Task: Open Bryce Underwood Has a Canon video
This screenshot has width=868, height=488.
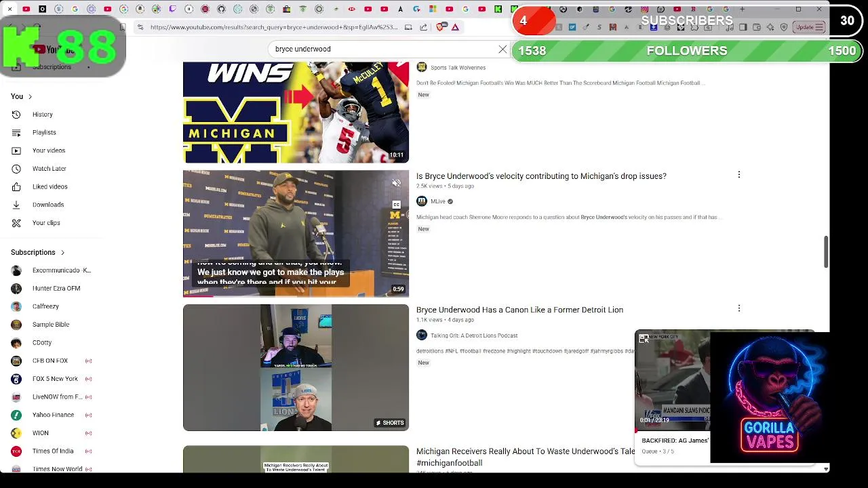Action: tap(519, 310)
